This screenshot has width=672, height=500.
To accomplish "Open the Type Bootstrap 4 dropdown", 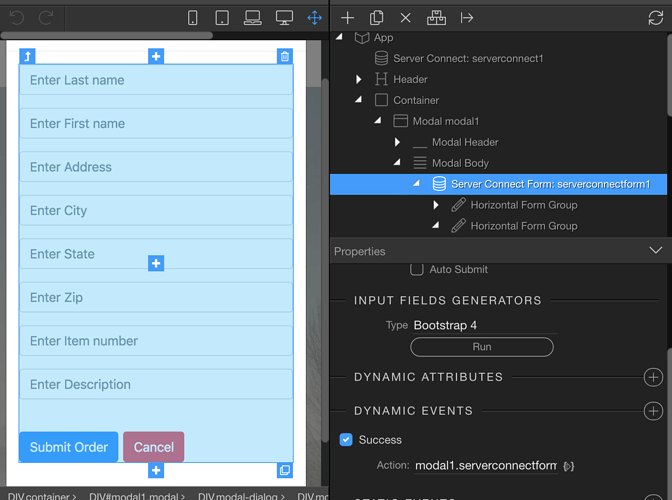I will point(484,326).
